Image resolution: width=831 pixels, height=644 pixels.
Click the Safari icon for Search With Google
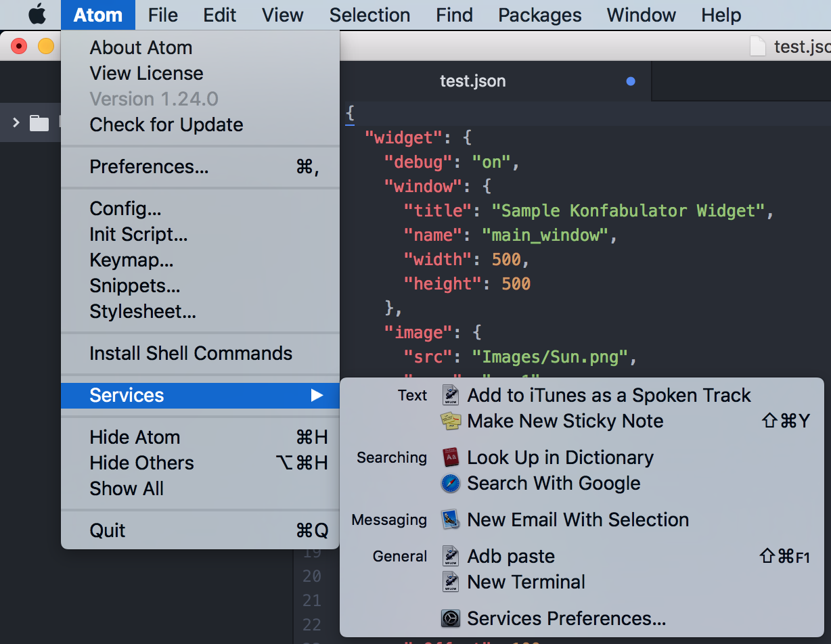click(451, 484)
